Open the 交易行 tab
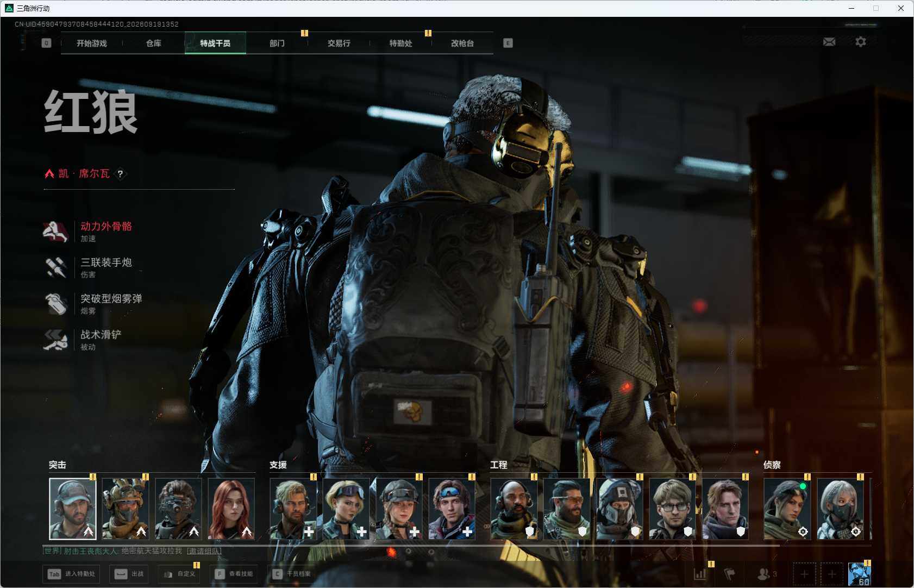 point(339,43)
